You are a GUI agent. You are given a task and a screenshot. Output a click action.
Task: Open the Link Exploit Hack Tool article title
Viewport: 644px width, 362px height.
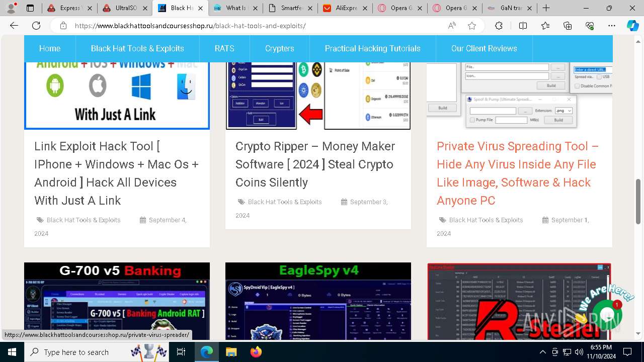pos(117,173)
